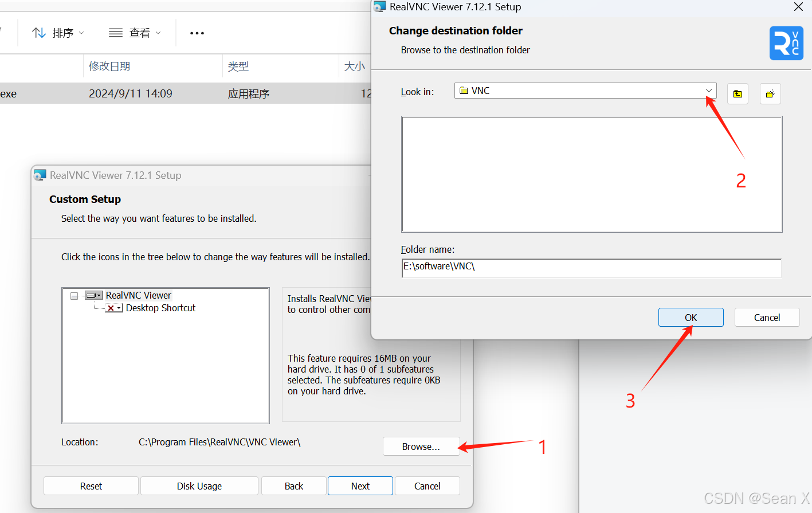Select Desktop Shortcut tree item
Viewport: 812px width, 513px height.
160,308
